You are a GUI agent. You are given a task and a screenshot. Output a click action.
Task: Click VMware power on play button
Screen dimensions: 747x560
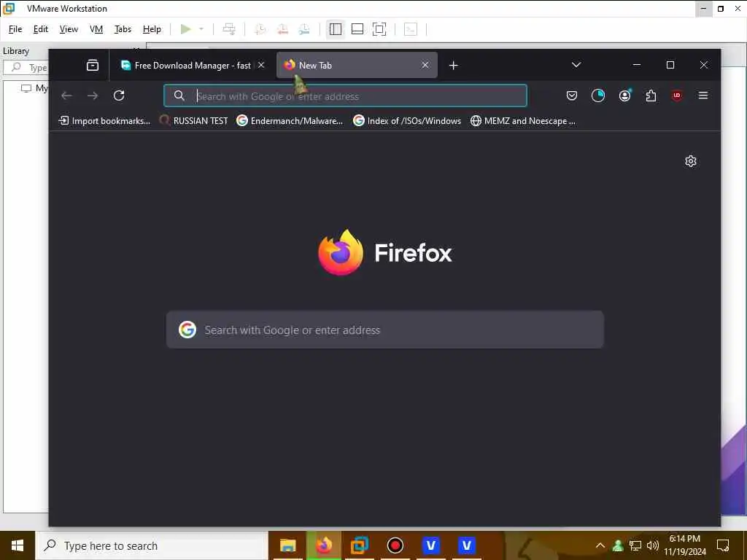pos(186,29)
